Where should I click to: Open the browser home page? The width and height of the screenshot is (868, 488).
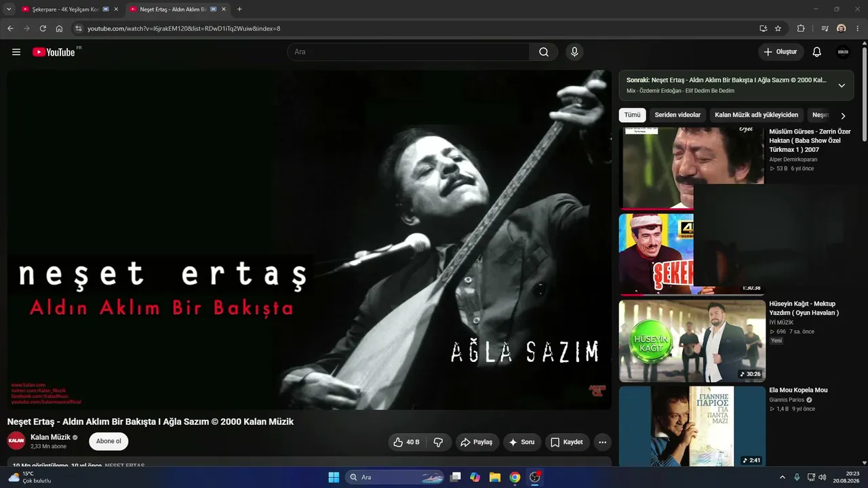coord(59,28)
